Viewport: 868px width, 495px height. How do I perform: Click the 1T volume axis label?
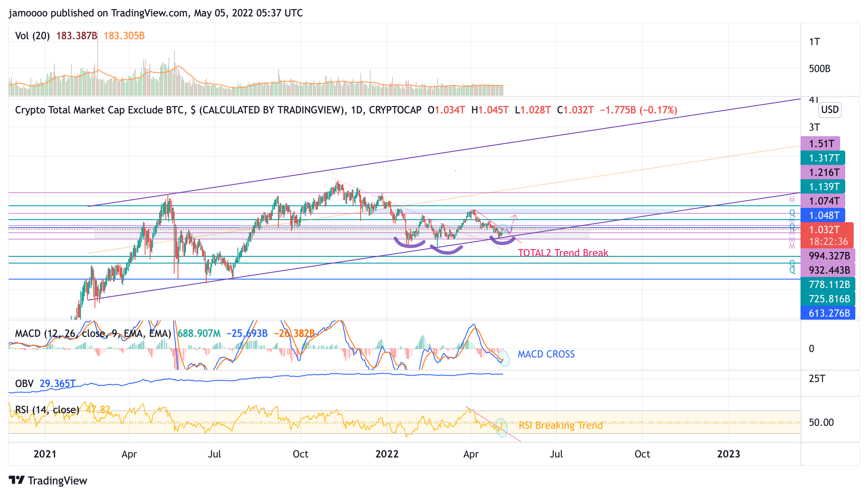click(814, 42)
